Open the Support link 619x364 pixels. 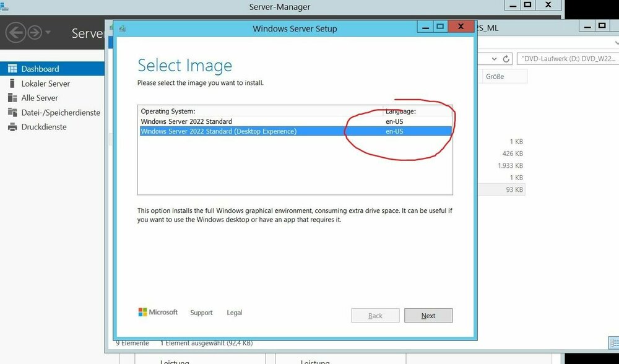[201, 313]
